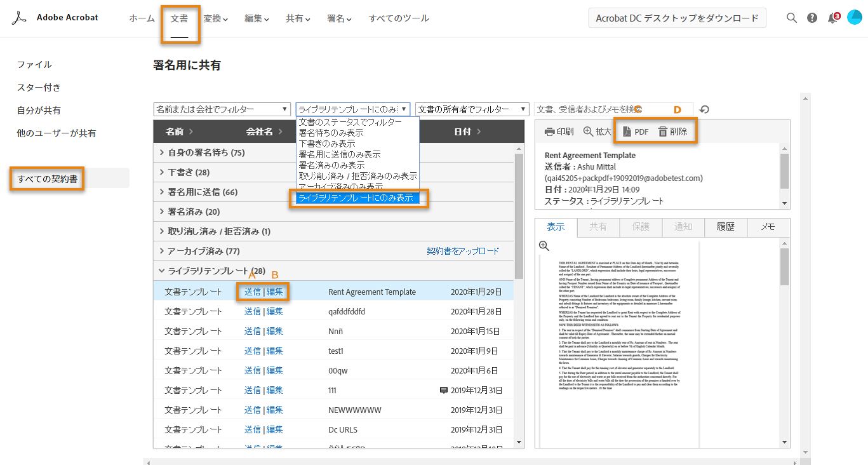Viewport: 868px width, 465px height.
Task: Open スター付き in left sidebar
Action: tap(39, 88)
